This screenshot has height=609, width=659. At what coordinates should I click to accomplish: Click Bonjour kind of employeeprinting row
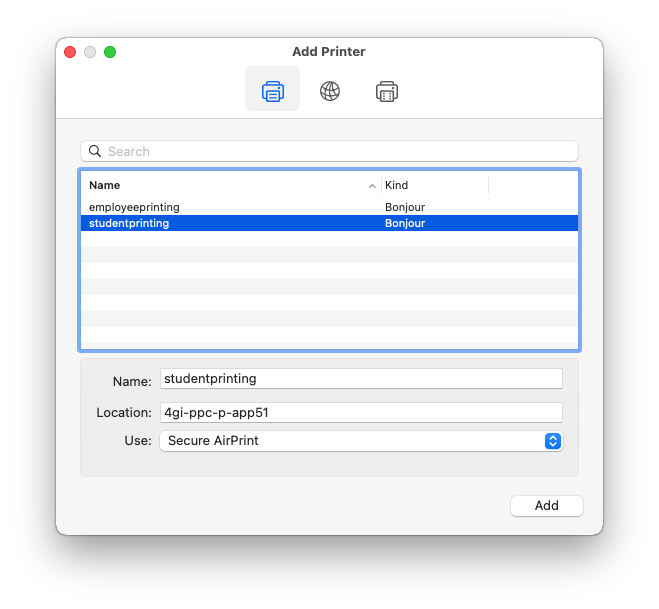pos(405,207)
